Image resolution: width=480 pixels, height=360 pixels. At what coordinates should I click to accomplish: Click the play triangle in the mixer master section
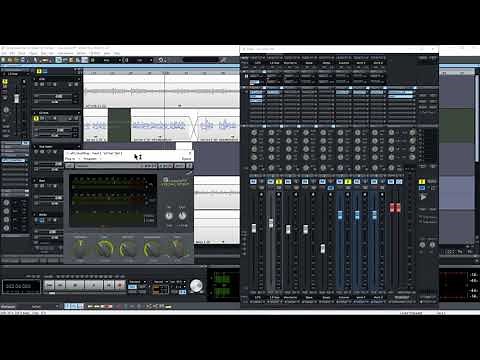click(x=423, y=197)
